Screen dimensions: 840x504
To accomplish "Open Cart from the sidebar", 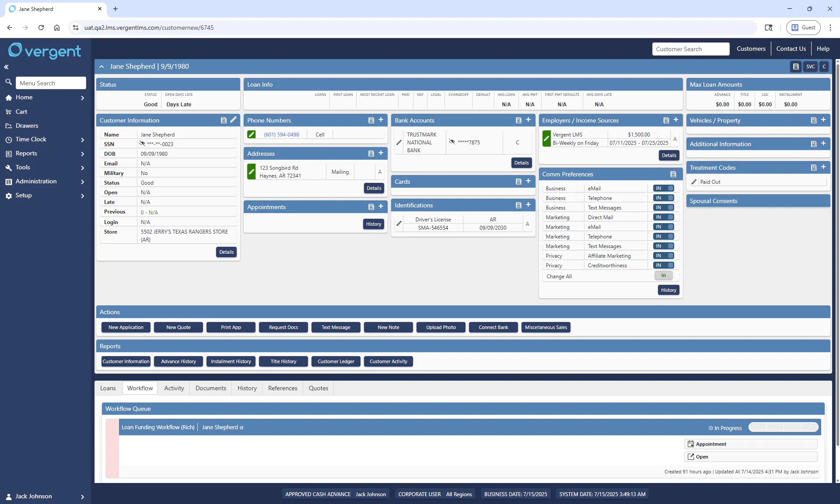I will pyautogui.click(x=21, y=112).
